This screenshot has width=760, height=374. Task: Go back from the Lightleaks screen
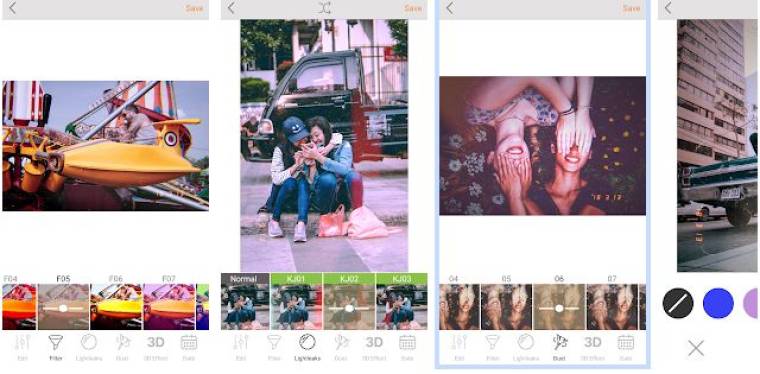pos(231,8)
